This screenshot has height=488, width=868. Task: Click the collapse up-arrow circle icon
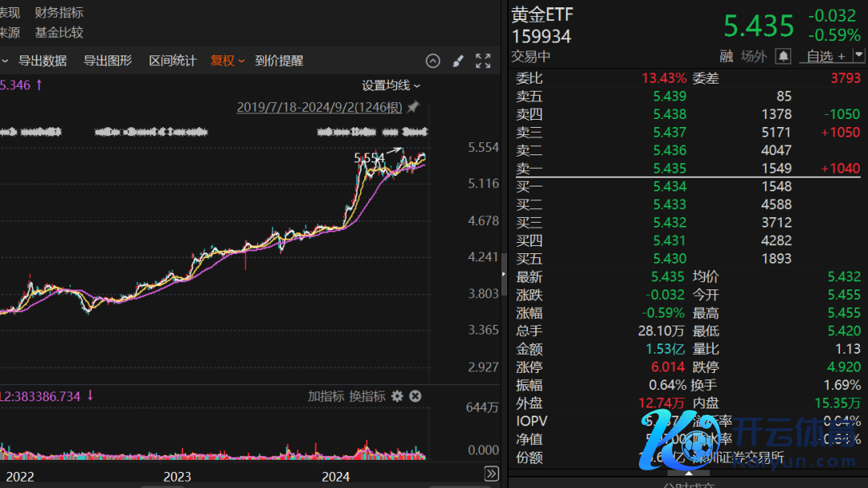click(432, 61)
